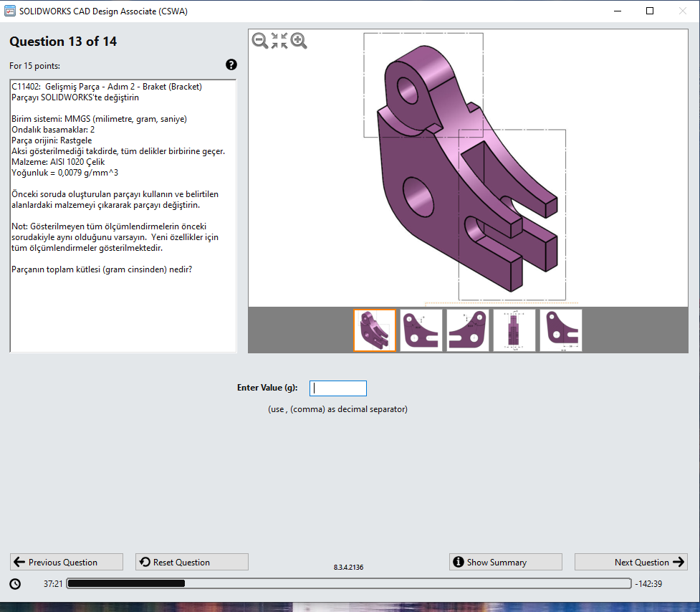Click the Reset Question button
700x612 pixels.
click(191, 562)
